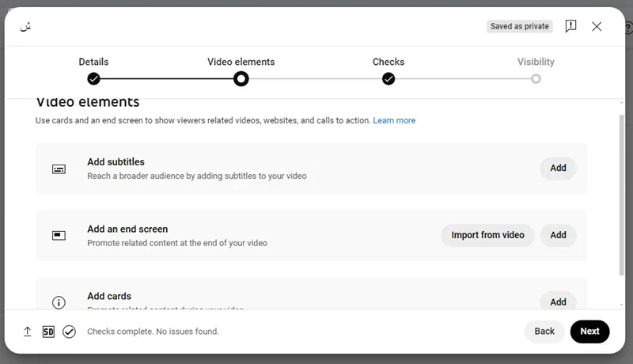The image size is (633, 364).
Task: Proceed with the Next button
Action: pyautogui.click(x=589, y=332)
